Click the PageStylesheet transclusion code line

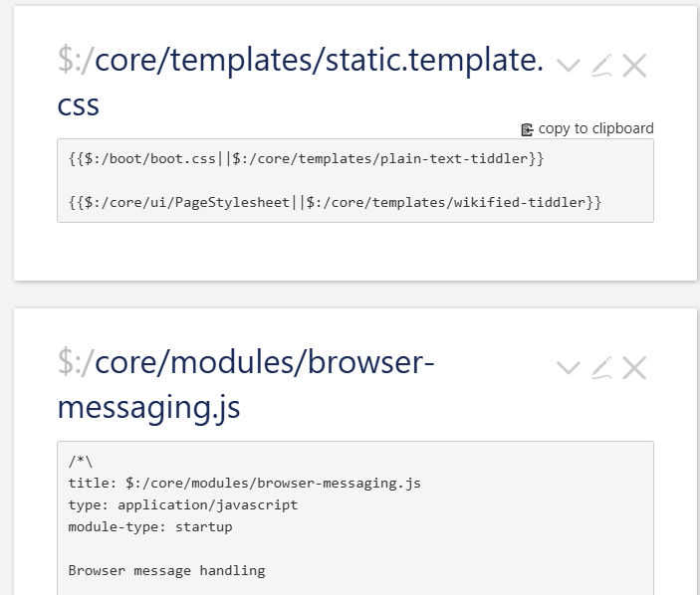[335, 202]
